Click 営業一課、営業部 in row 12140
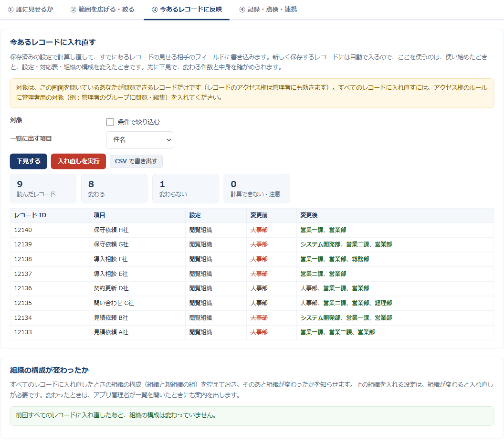Viewport: 504px width, 444px height. pos(323,230)
